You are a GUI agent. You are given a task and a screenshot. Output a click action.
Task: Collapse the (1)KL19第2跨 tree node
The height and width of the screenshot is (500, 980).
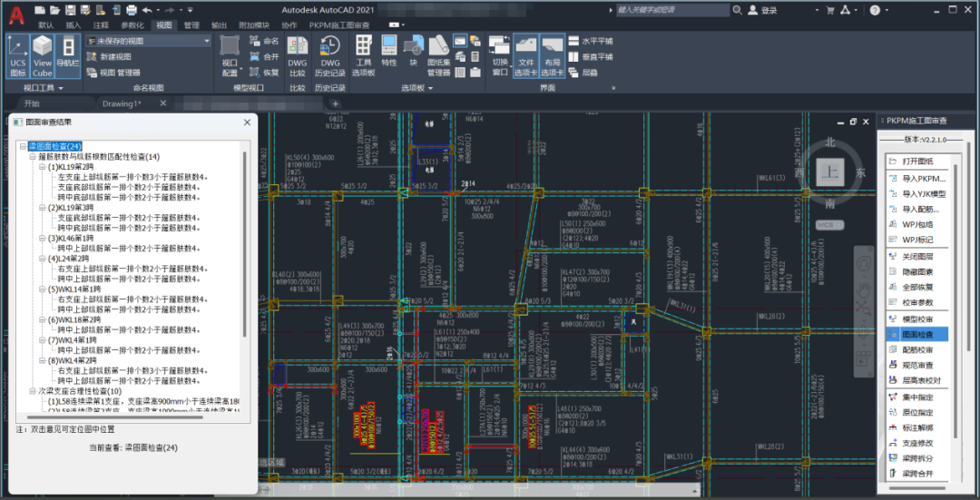pos(43,167)
